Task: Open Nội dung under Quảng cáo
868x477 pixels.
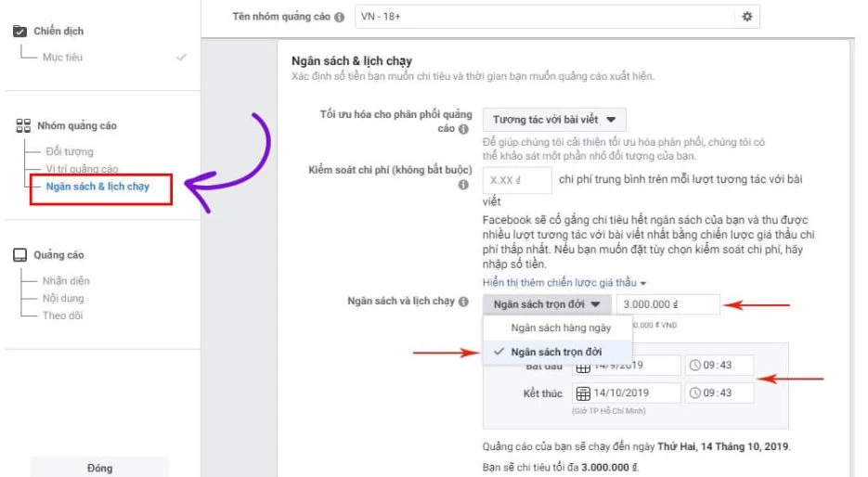Action: 63,298
